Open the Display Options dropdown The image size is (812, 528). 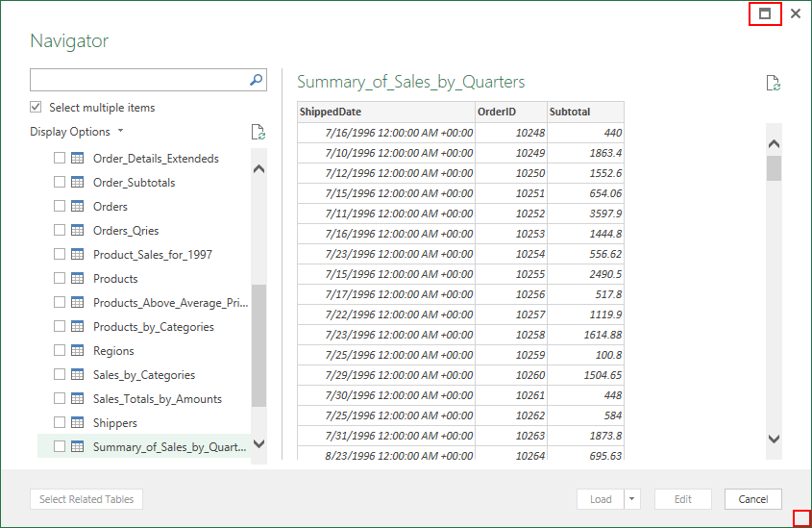coord(77,132)
